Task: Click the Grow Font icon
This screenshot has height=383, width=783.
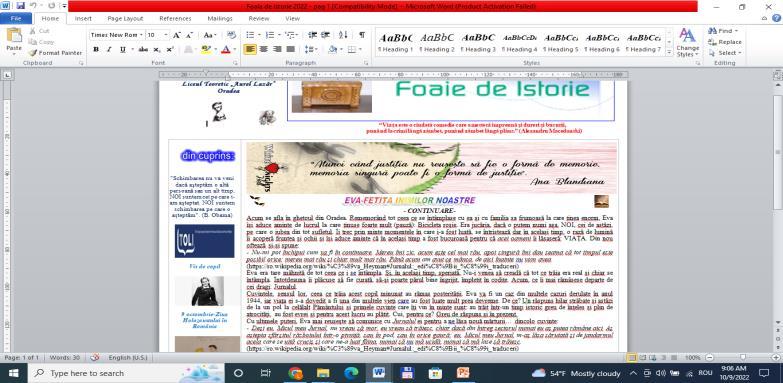Action: pos(176,35)
